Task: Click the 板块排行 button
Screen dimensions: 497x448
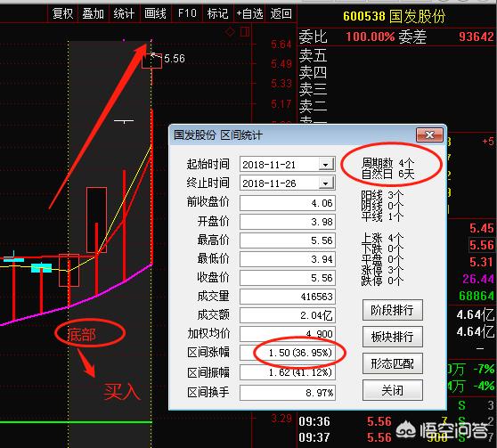Action: pyautogui.click(x=393, y=337)
